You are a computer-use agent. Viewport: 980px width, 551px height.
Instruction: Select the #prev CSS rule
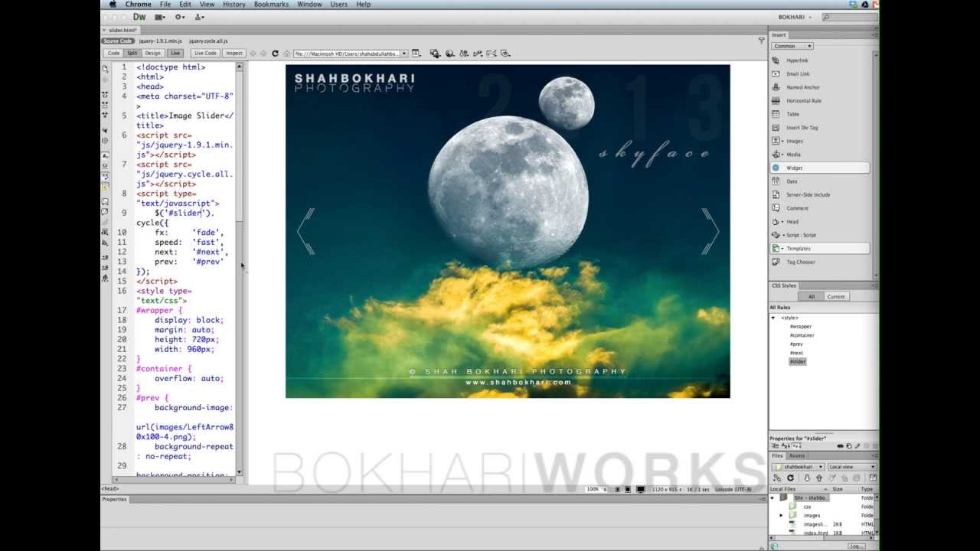[x=796, y=344]
